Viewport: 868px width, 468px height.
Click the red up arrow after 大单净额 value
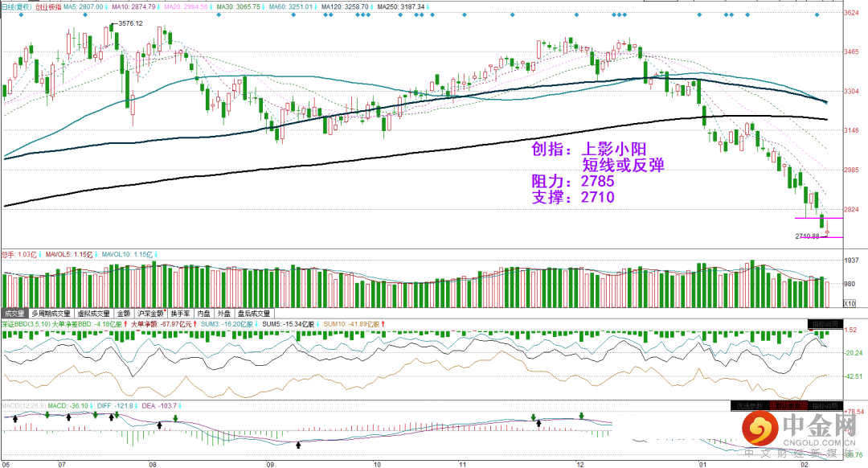(x=195, y=324)
